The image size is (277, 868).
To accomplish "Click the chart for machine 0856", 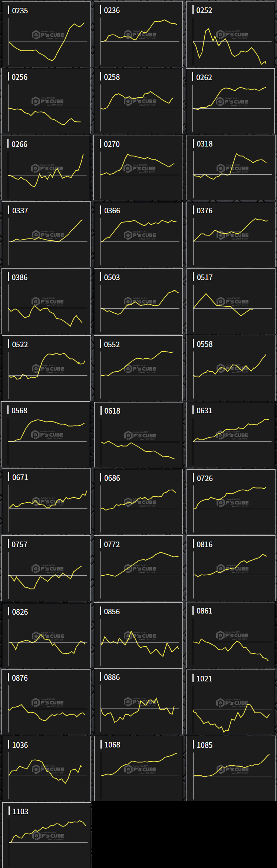I will [x=138, y=635].
